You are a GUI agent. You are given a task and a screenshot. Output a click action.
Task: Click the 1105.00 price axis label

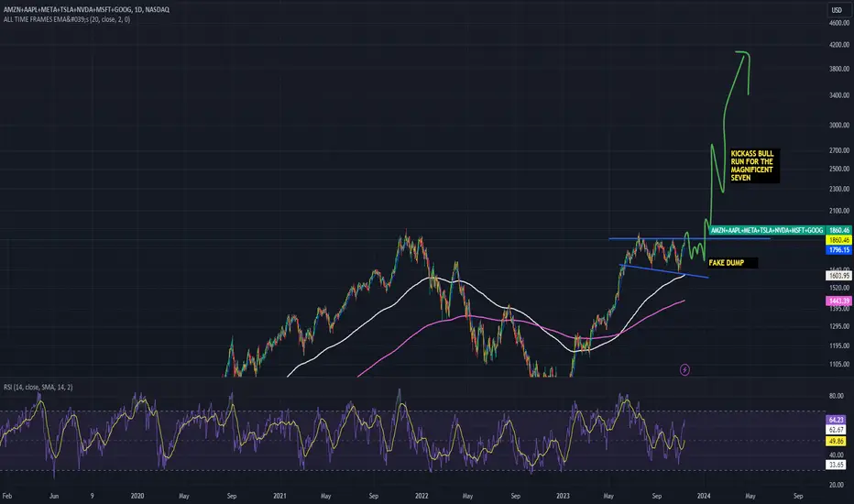(x=839, y=365)
